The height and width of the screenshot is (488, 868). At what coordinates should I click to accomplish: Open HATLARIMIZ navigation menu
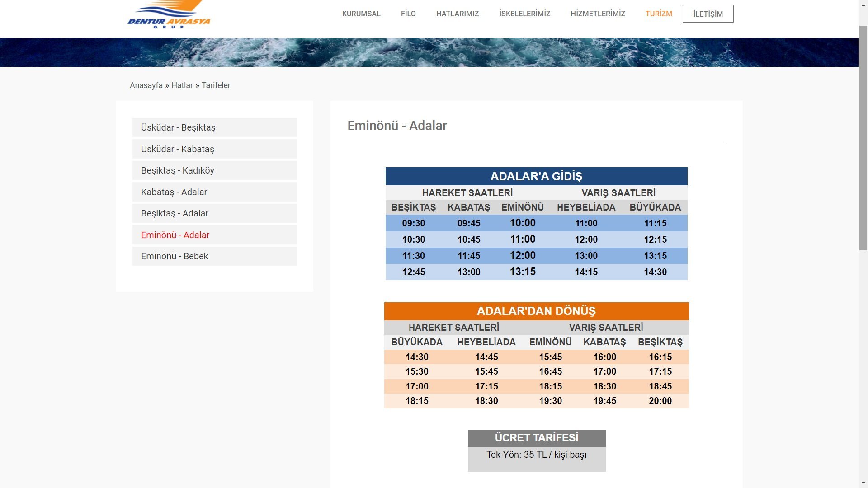[x=457, y=14]
